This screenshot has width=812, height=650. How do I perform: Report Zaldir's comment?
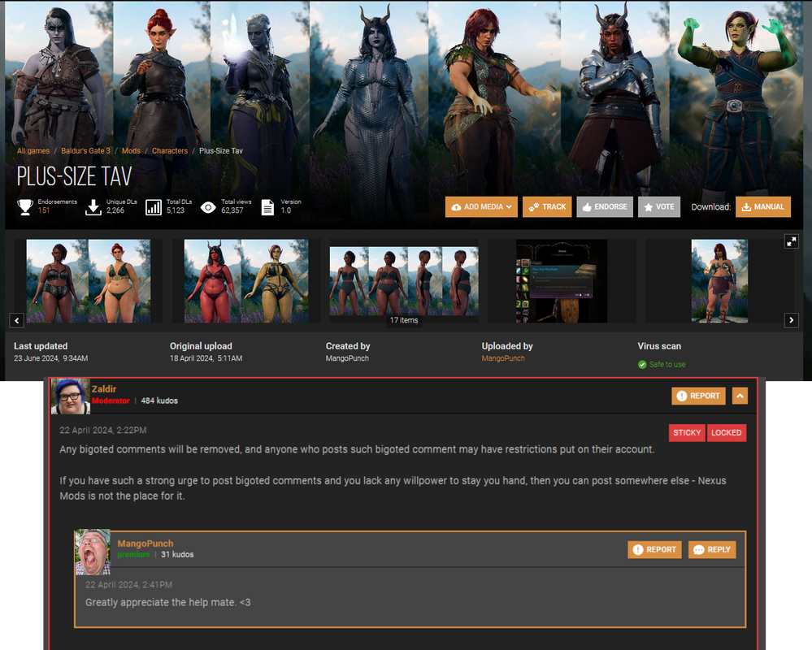click(x=698, y=396)
